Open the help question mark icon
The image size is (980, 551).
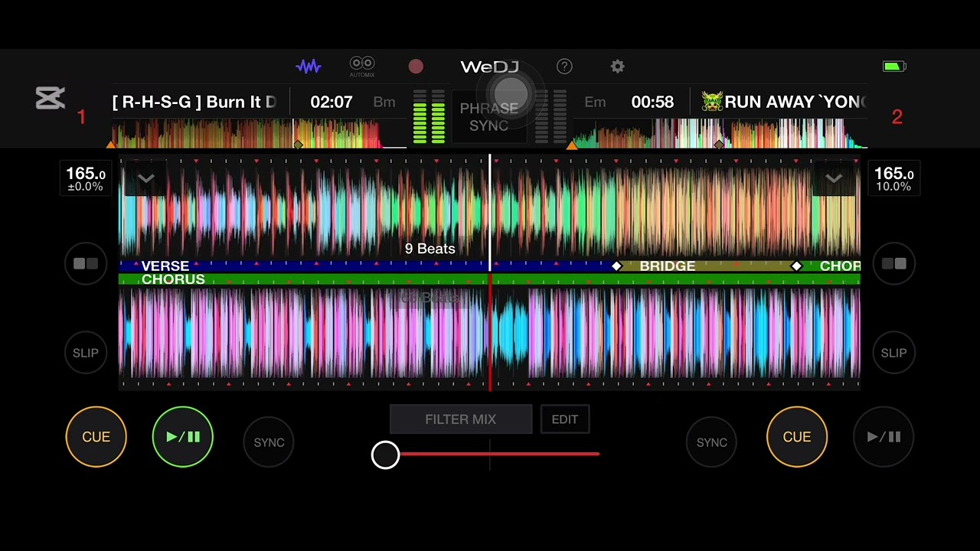564,67
